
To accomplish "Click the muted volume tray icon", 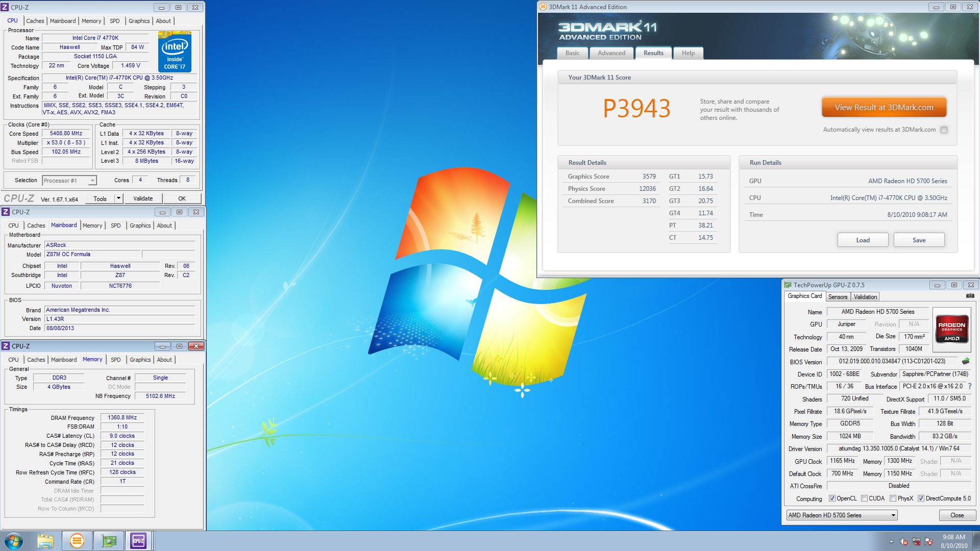I will click(904, 541).
